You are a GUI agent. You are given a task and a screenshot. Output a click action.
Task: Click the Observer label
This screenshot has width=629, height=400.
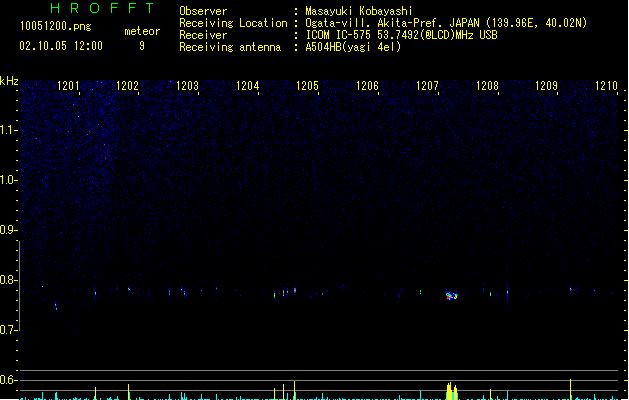pos(203,11)
